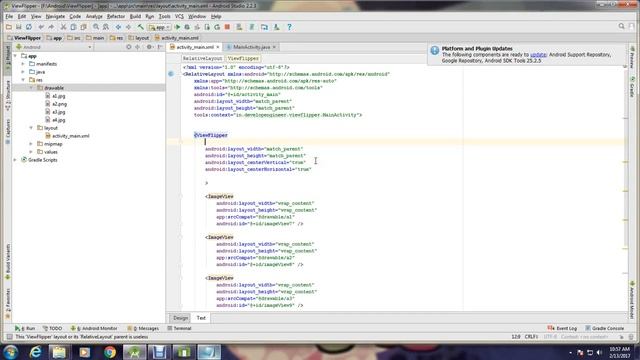Click the ViewFlipper breadcrumb in editor
This screenshot has width=640, height=360.
tap(243, 58)
